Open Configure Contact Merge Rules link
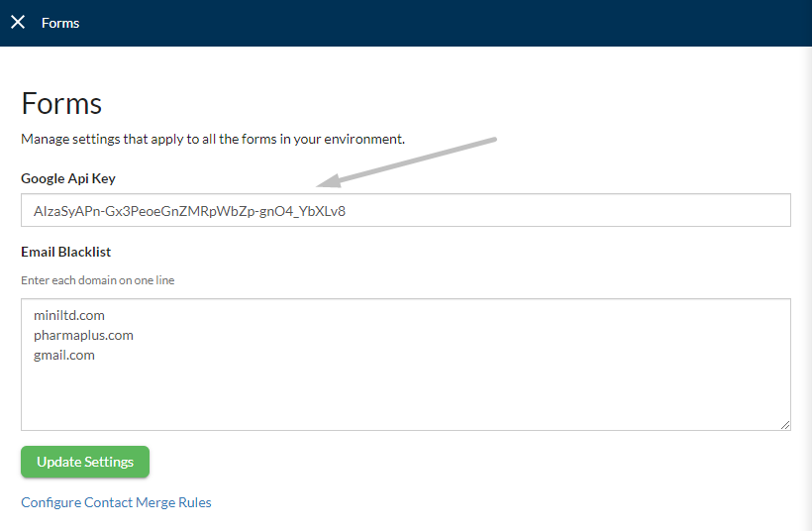This screenshot has width=812, height=531. [116, 502]
